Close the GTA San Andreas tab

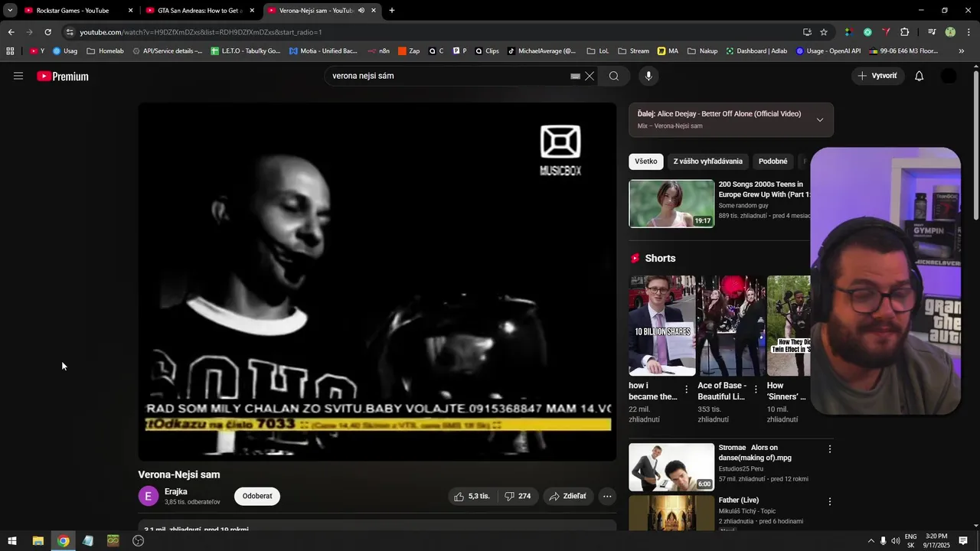pos(252,11)
